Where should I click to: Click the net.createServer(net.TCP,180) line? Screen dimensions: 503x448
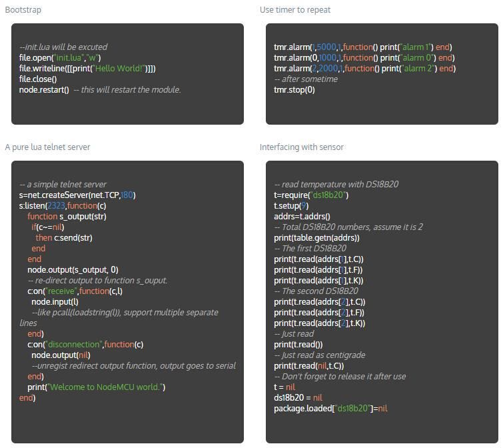(77, 195)
